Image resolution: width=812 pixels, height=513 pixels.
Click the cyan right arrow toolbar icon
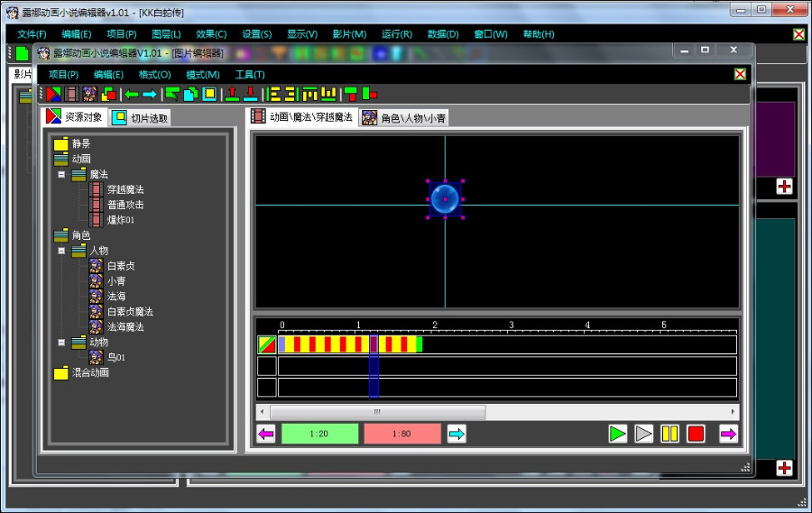click(x=149, y=94)
